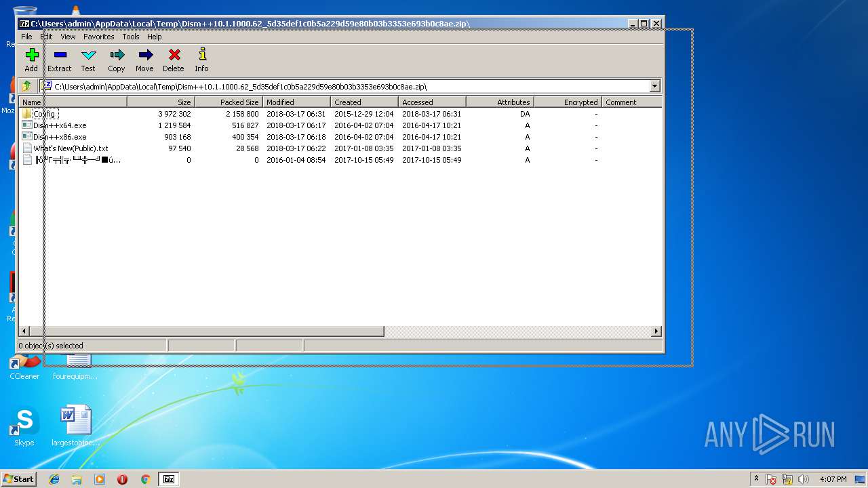Select the Dism++x86.exe file icon

click(27, 137)
